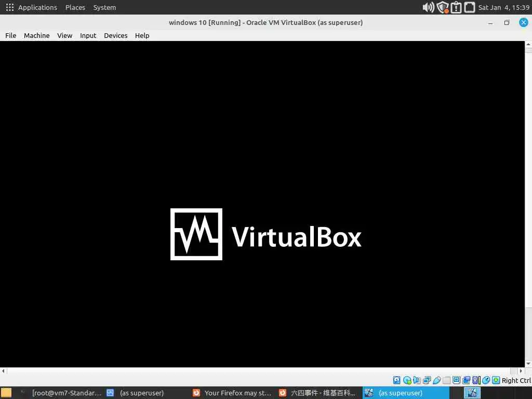
Task: Open the File menu
Action: coord(10,36)
